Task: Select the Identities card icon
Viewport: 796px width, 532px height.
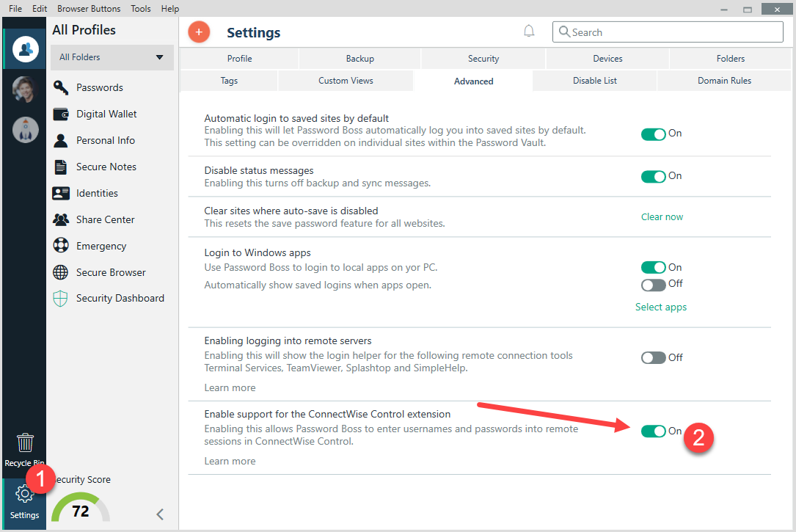Action: 61,193
